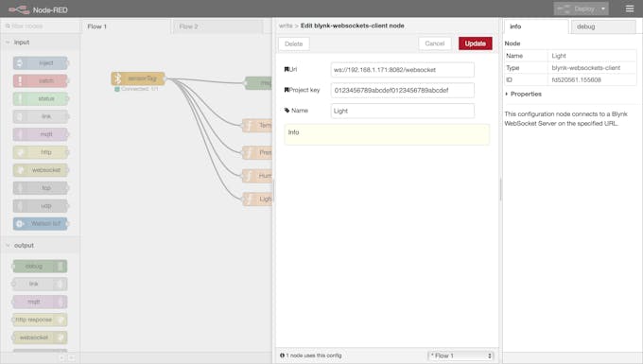Click the red Update button
Image resolution: width=643 pixels, height=364 pixels.
coord(476,43)
